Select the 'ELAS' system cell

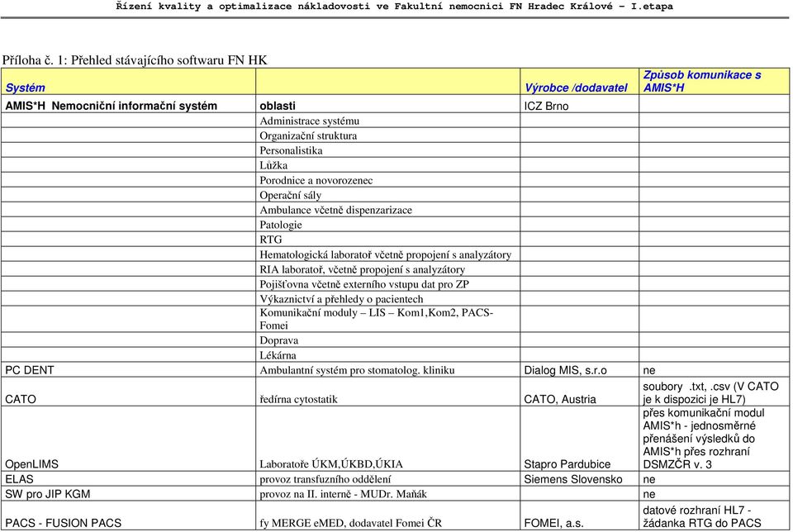point(129,479)
